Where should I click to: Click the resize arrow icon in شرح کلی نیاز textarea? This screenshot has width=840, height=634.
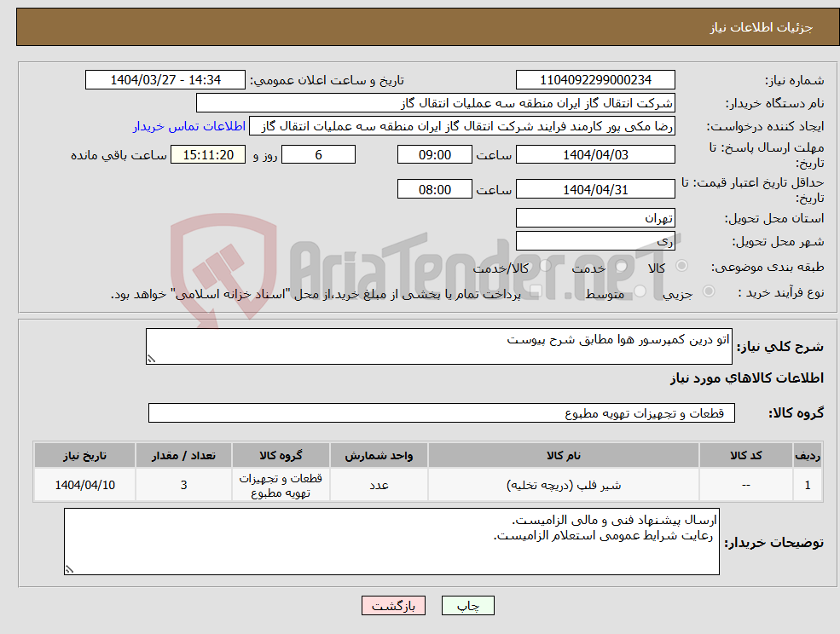pyautogui.click(x=154, y=358)
